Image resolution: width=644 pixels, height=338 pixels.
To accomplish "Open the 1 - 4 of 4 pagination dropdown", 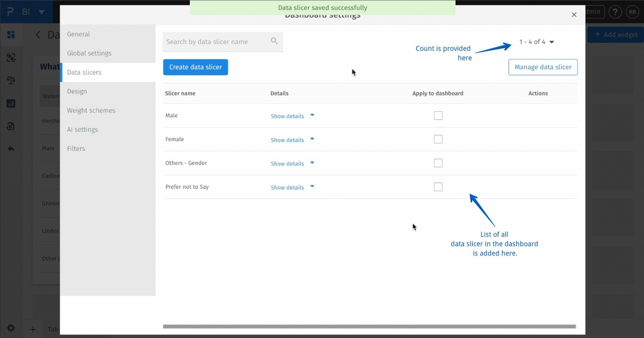I will 536,42.
